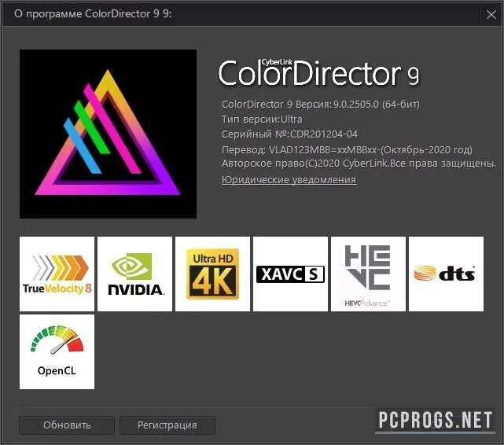
Task: Click the dialog title О программе ColorDirector 9
Action: coord(93,14)
